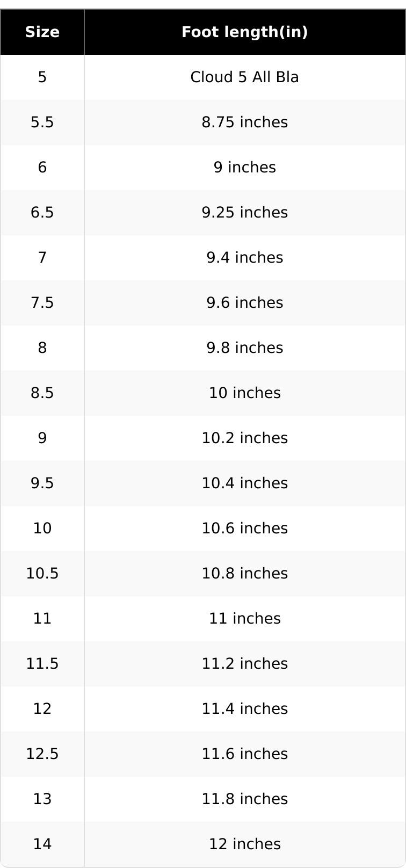Screen dimensions: 406x868
Task: Select the 9.6 inches cell
Action: [x=244, y=303]
